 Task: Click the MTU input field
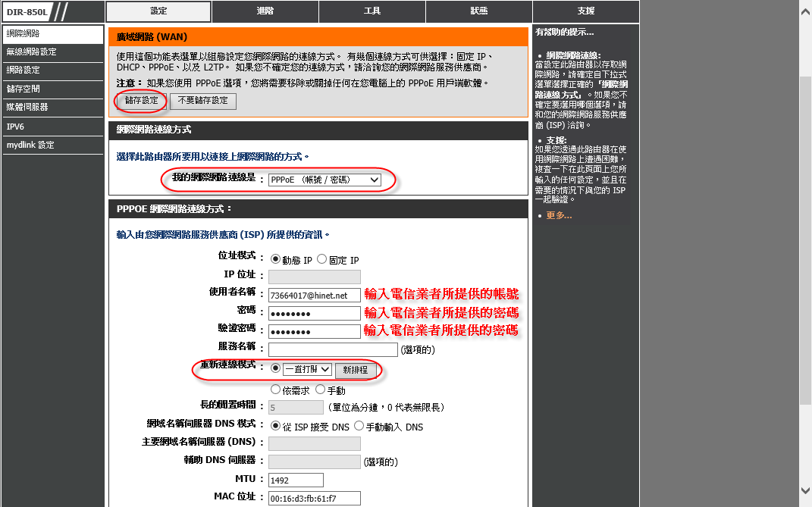pyautogui.click(x=296, y=480)
